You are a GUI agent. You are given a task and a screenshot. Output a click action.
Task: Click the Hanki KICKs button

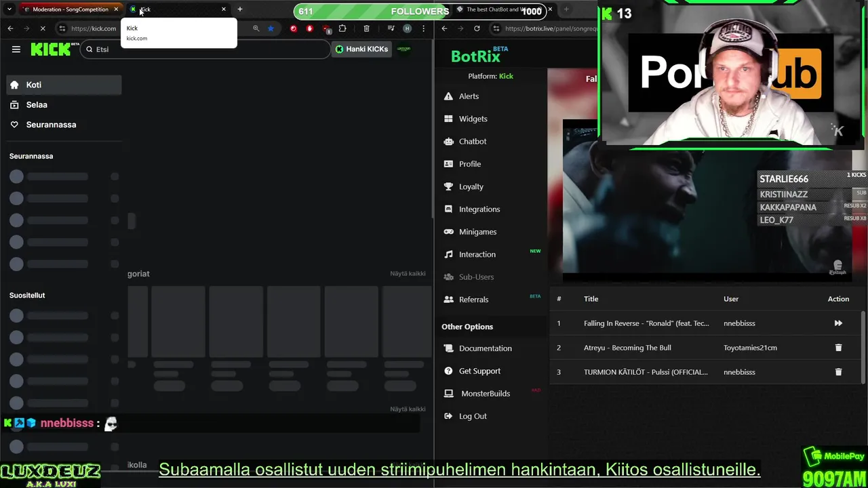point(361,49)
